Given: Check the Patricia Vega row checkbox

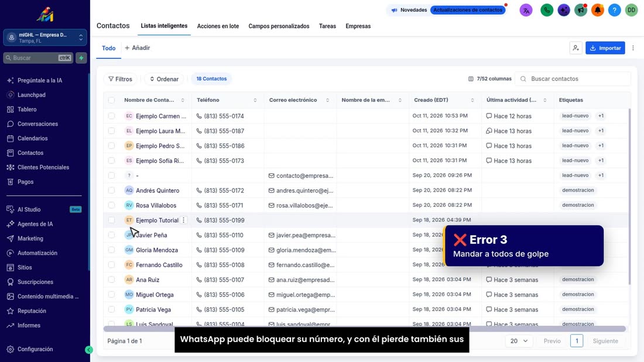Looking at the screenshot, I should pyautogui.click(x=111, y=309).
